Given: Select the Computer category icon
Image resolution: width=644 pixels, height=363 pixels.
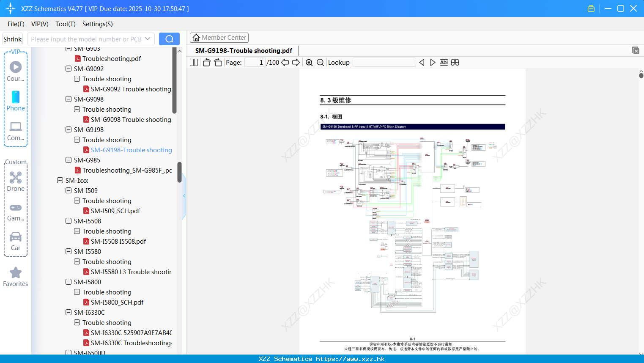Looking at the screenshot, I should coord(16,131).
